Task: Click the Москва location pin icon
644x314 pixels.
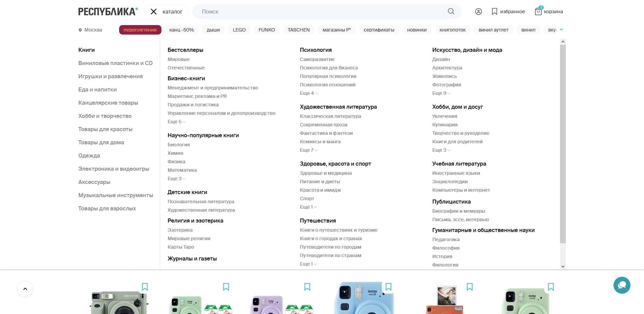Action: [80, 30]
